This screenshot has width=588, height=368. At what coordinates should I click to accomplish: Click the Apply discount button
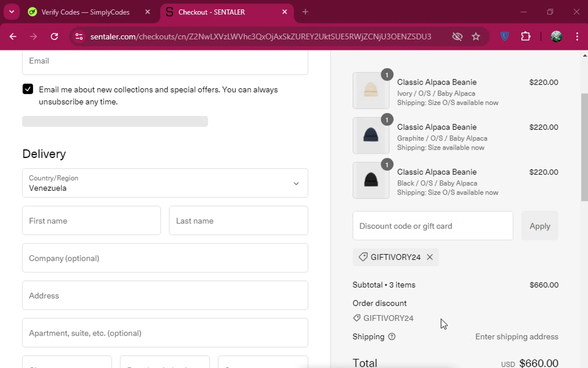540,226
